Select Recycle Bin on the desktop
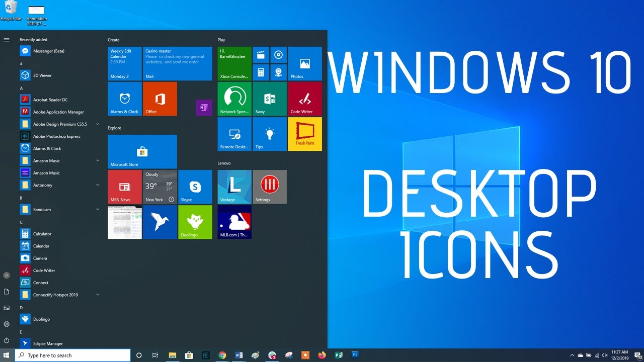The image size is (644, 362). coord(11,11)
